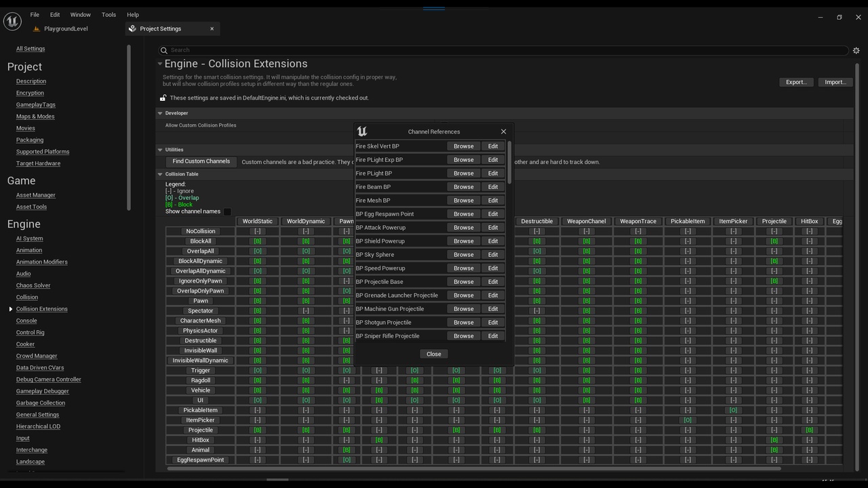Click the arrow beside Collision Extensions in sidebar
This screenshot has width=868, height=488.
pos(11,309)
